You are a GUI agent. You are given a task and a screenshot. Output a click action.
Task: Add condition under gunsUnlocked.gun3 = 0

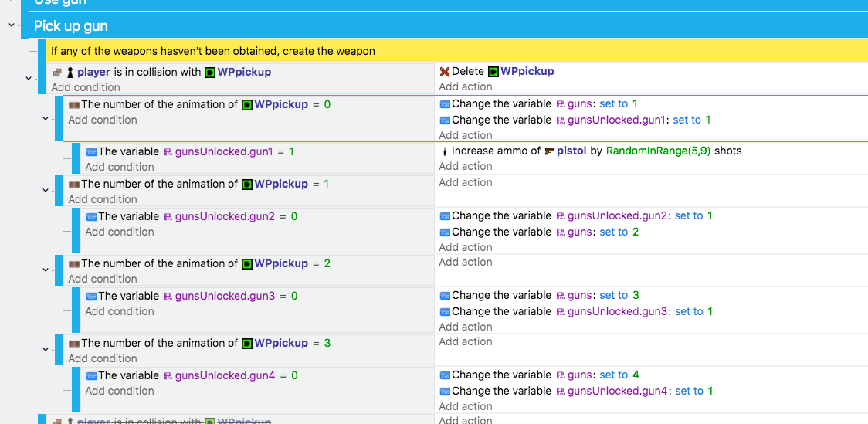click(120, 312)
